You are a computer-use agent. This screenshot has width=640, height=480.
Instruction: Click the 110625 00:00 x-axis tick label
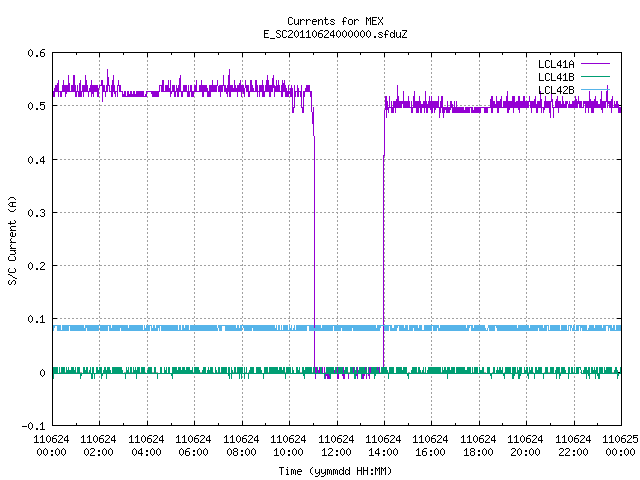click(x=620, y=446)
